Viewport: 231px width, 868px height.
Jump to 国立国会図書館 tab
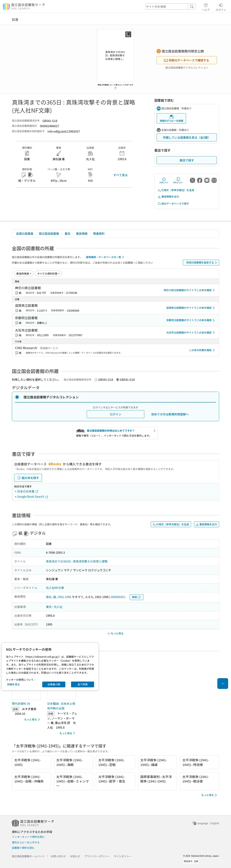pyautogui.click(x=49, y=233)
